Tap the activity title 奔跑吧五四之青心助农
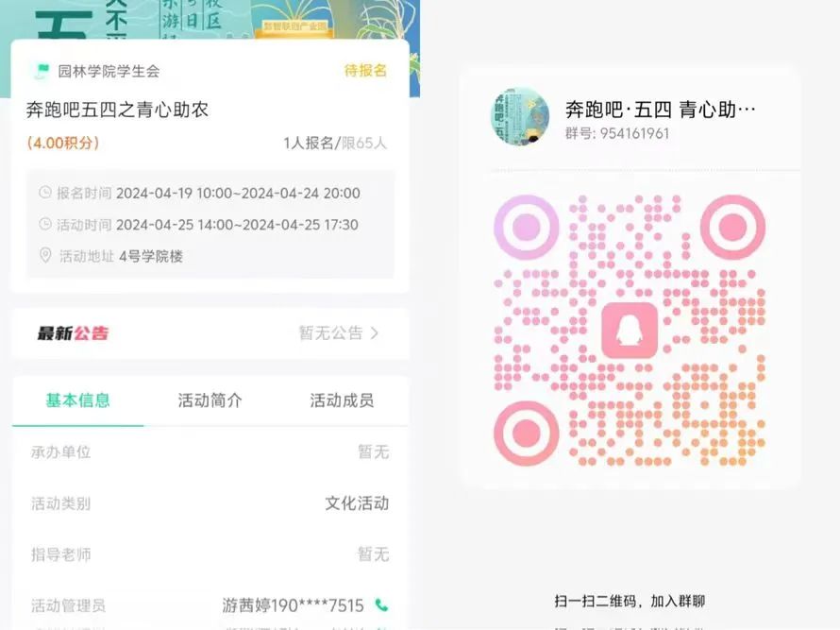Viewport: 840px width, 630px height. [117, 110]
